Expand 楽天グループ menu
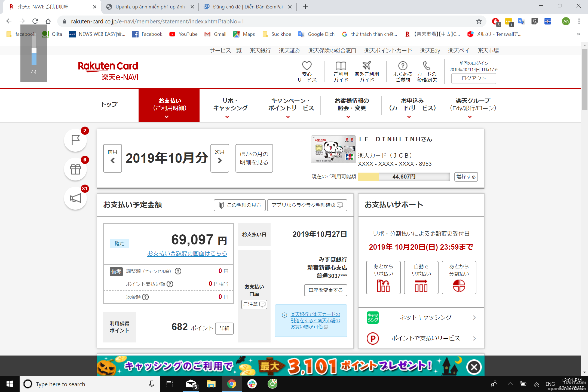The height and width of the screenshot is (392, 588). pos(473,105)
